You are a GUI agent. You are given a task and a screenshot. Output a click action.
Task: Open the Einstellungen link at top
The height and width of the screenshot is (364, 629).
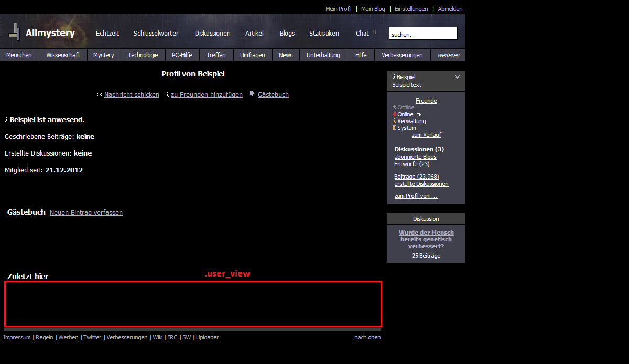point(411,9)
